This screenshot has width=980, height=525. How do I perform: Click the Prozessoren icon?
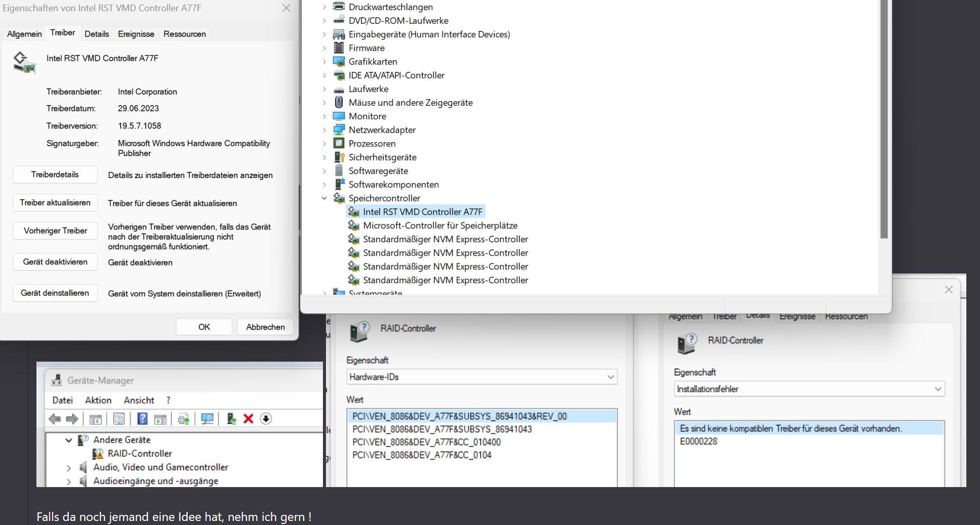click(339, 143)
